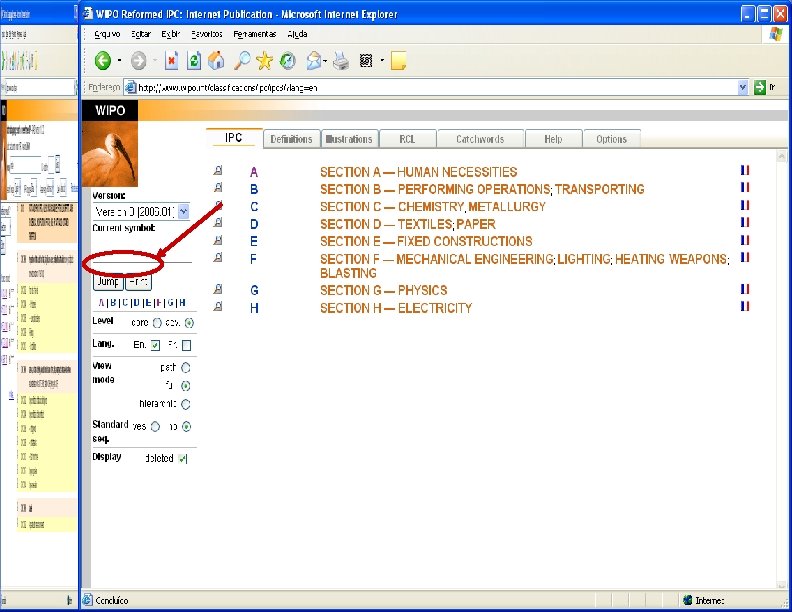Open the address bar history dropdown
Viewport: 792px width, 612px height.
pos(742,87)
